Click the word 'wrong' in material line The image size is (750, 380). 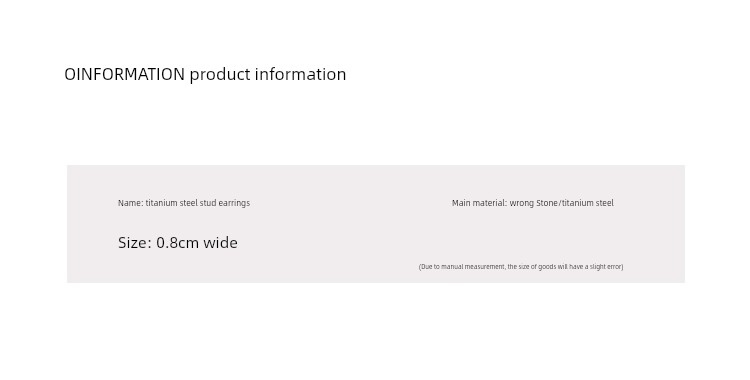point(522,203)
